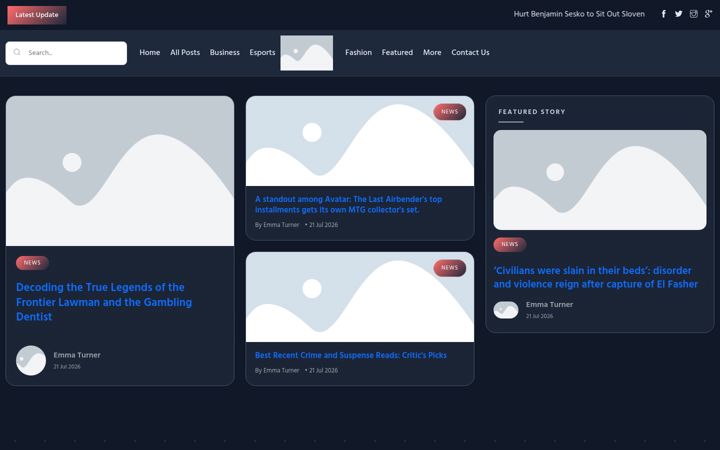
Task: Open the All Posts menu item
Action: click(x=185, y=52)
